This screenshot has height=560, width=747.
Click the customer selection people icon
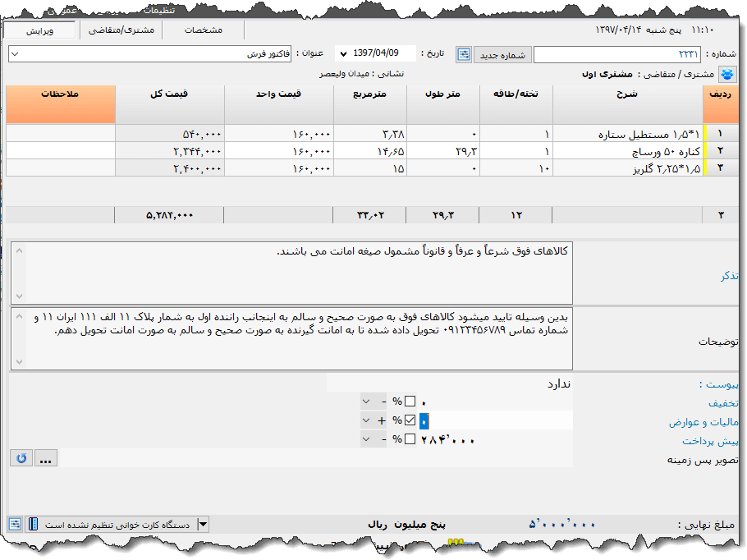pos(727,75)
